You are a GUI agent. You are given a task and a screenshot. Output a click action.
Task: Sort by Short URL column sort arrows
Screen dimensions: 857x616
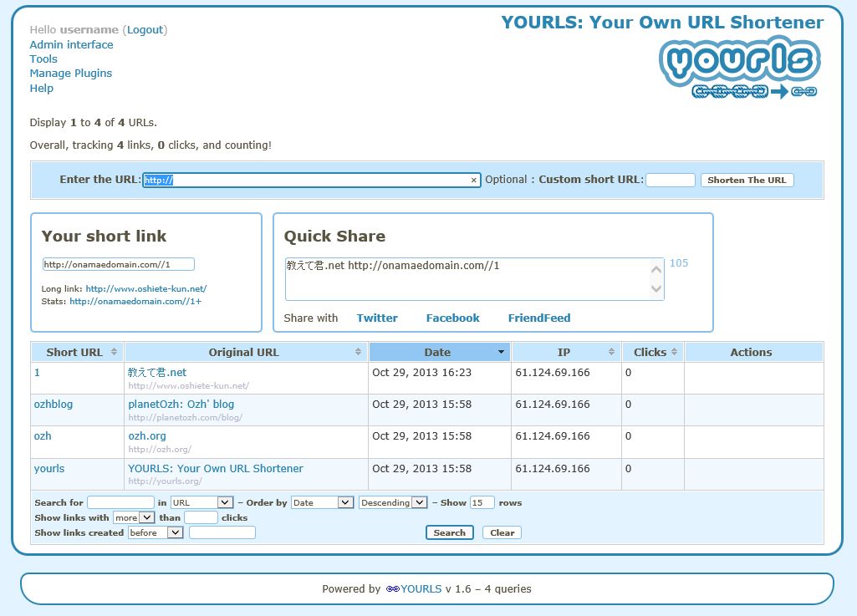(114, 352)
